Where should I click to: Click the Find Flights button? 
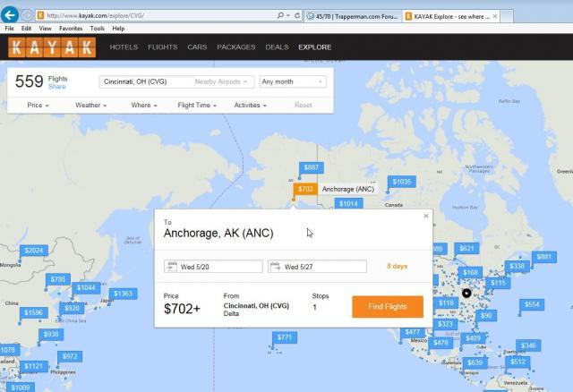388,306
